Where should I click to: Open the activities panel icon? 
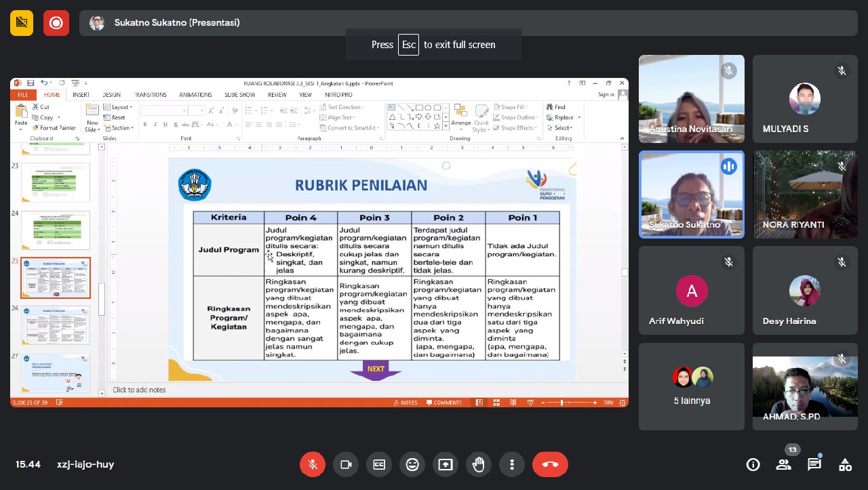[845, 464]
